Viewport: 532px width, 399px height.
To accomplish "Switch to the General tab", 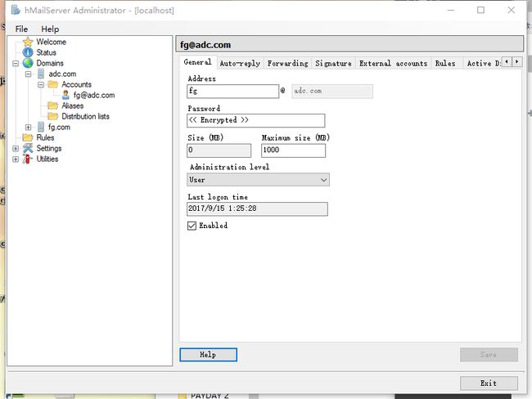I will 197,62.
